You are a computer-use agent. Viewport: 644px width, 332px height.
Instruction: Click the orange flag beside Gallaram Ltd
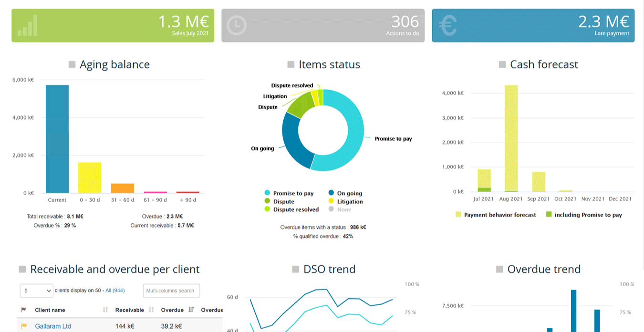24,326
